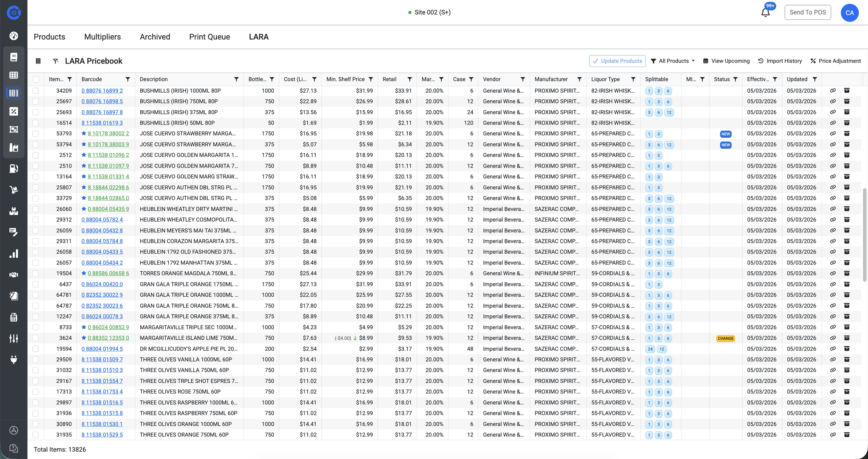868x459 pixels.
Task: Open the handshake sidebar icon
Action: point(14,275)
